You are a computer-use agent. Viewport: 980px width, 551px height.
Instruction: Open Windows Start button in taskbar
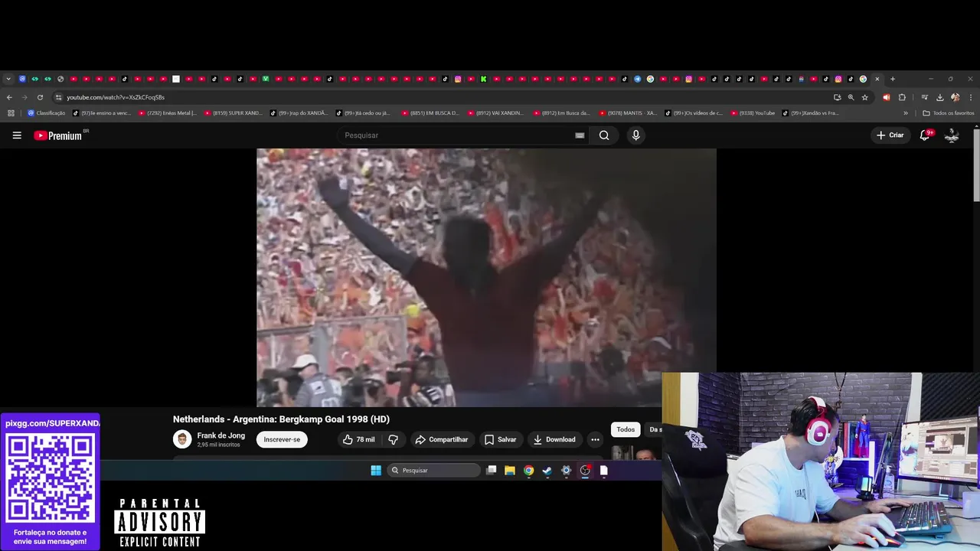(x=376, y=471)
